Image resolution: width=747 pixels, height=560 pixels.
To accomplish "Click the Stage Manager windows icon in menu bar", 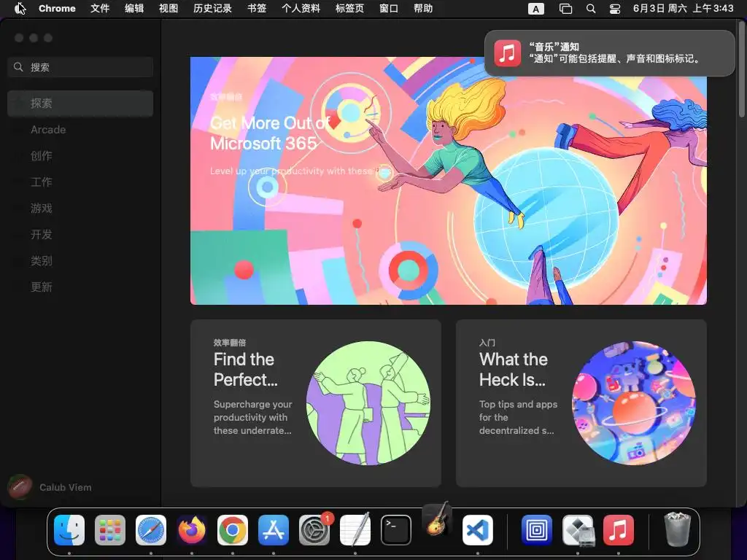I will 565,9.
